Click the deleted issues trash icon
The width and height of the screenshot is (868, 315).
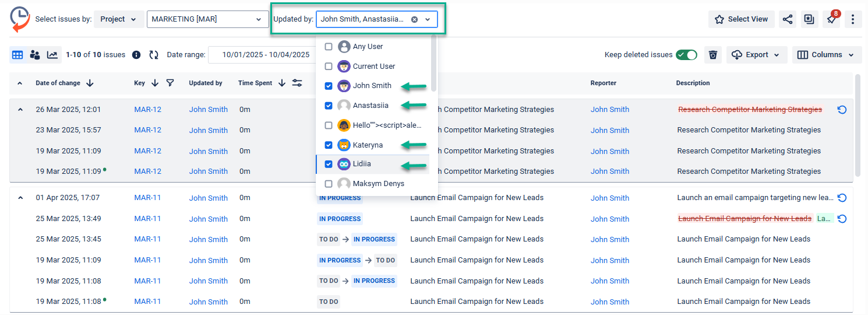(x=712, y=55)
